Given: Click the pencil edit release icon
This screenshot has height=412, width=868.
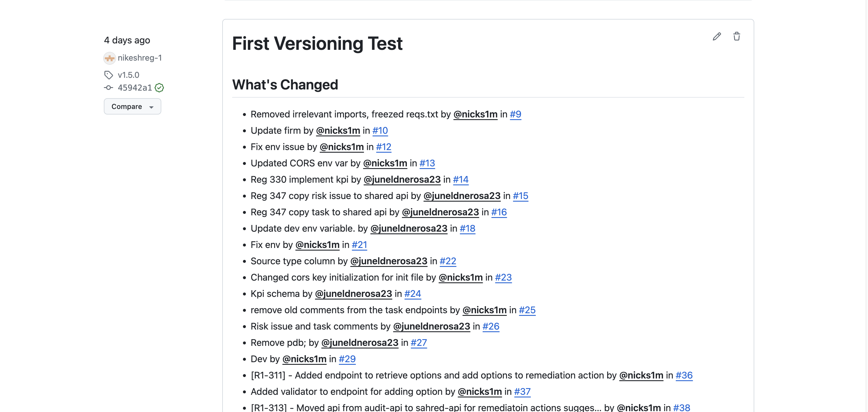Looking at the screenshot, I should (x=717, y=36).
